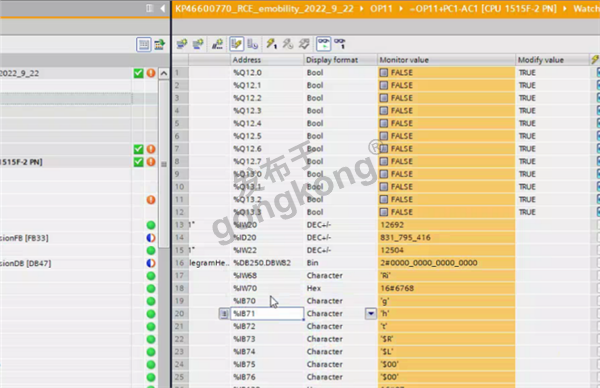The width and height of the screenshot is (600, 388).
Task: Toggle show all modify columns icon
Action: tap(236, 44)
